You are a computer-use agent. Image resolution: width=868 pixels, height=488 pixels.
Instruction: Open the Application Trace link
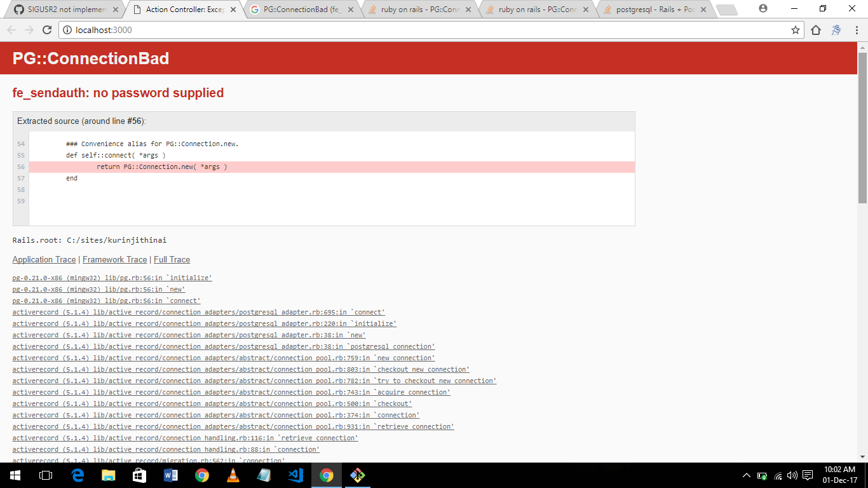43,259
